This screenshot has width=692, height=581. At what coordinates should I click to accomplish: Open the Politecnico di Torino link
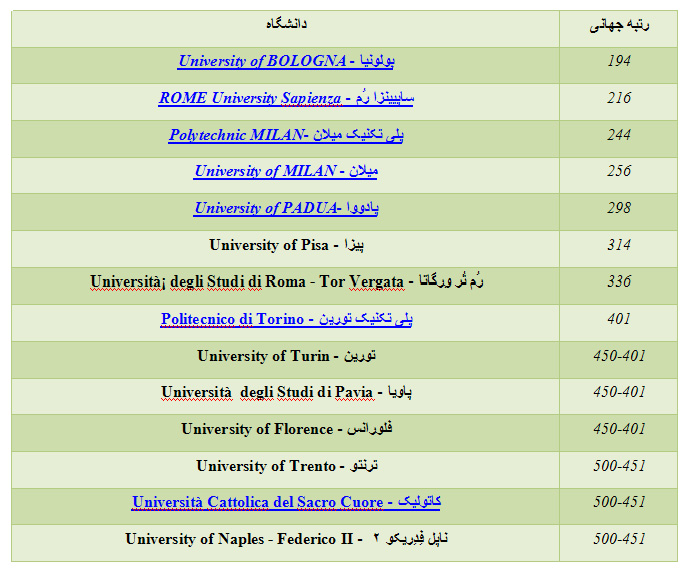pyautogui.click(x=286, y=319)
